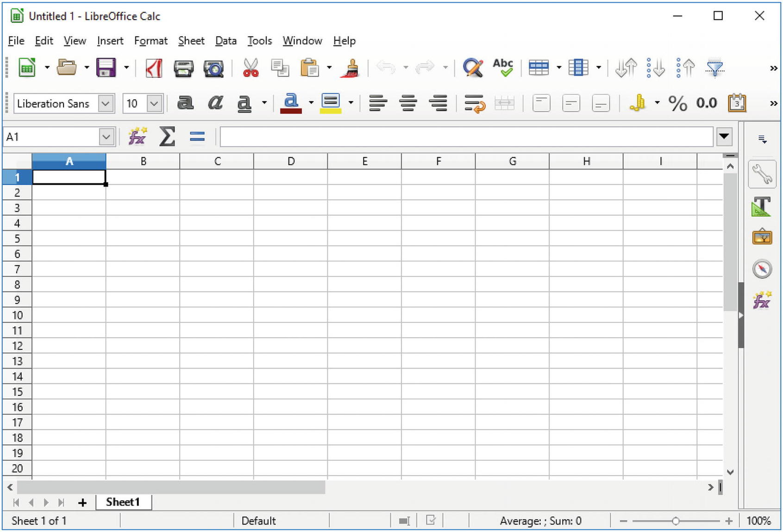This screenshot has height=532, width=783.
Task: Open the Tools menu
Action: 260,41
